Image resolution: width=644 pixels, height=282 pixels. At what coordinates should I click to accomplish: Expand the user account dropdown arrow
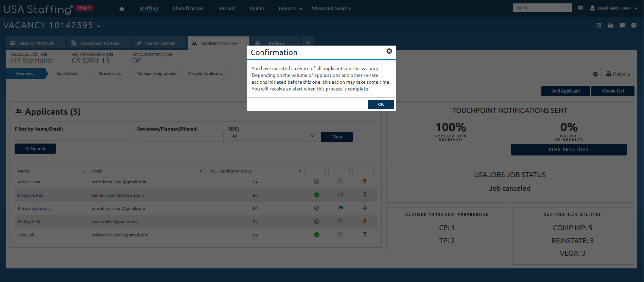636,8
